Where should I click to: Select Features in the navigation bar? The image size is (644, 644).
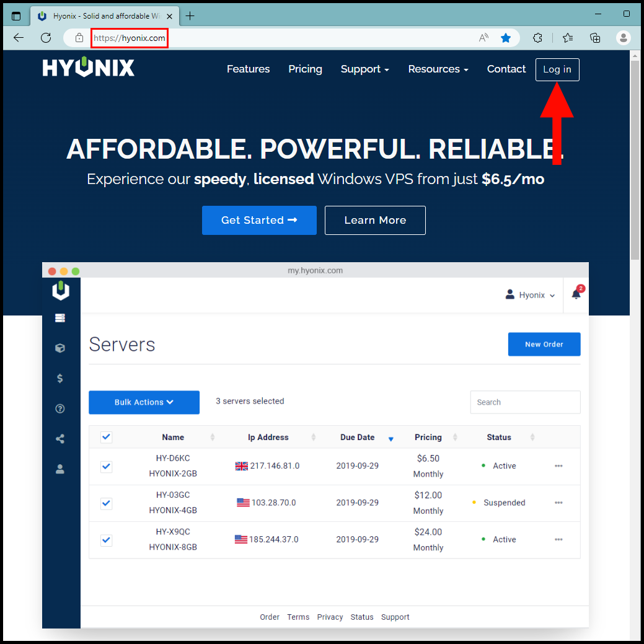click(248, 69)
